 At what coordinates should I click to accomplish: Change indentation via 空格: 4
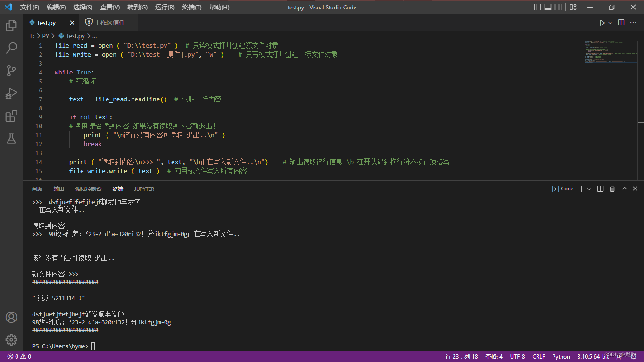[494, 357]
